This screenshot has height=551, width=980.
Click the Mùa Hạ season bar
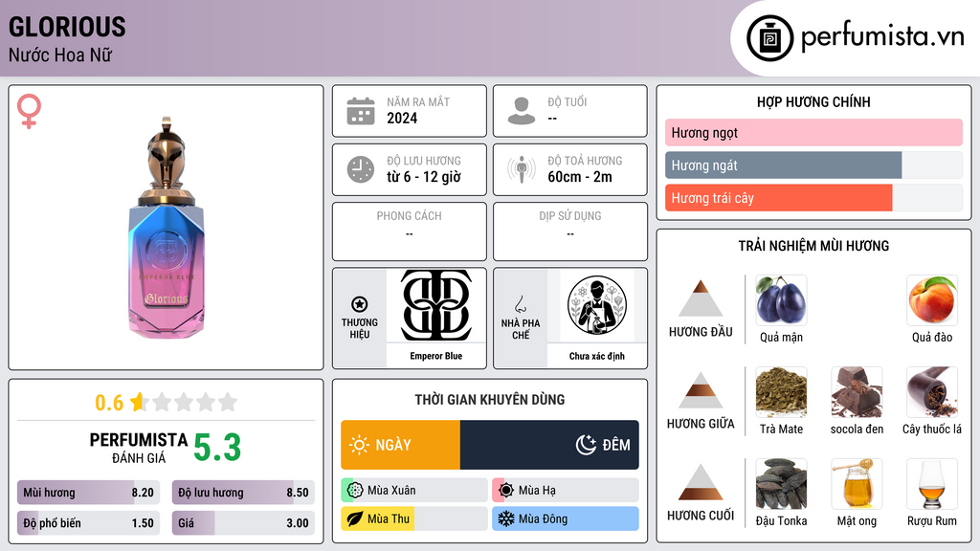coord(566,490)
